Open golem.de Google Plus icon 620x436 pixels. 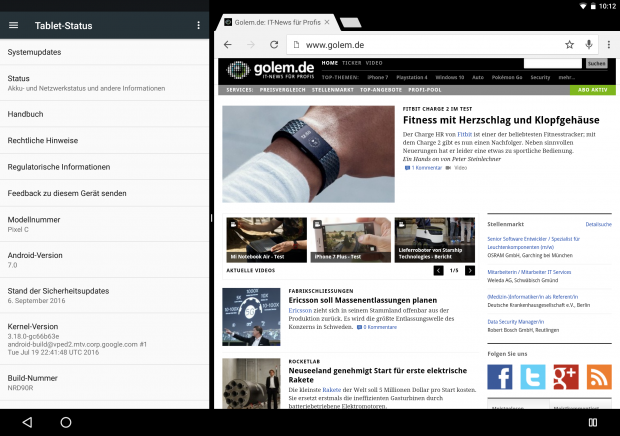[x=566, y=377]
